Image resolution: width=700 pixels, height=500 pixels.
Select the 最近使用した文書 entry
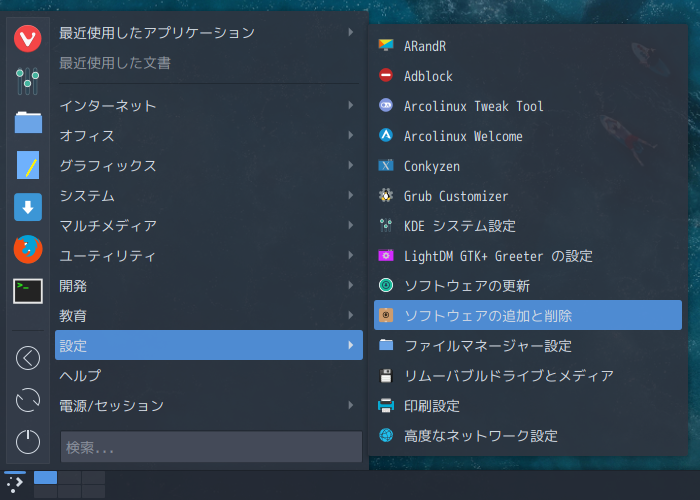point(208,63)
